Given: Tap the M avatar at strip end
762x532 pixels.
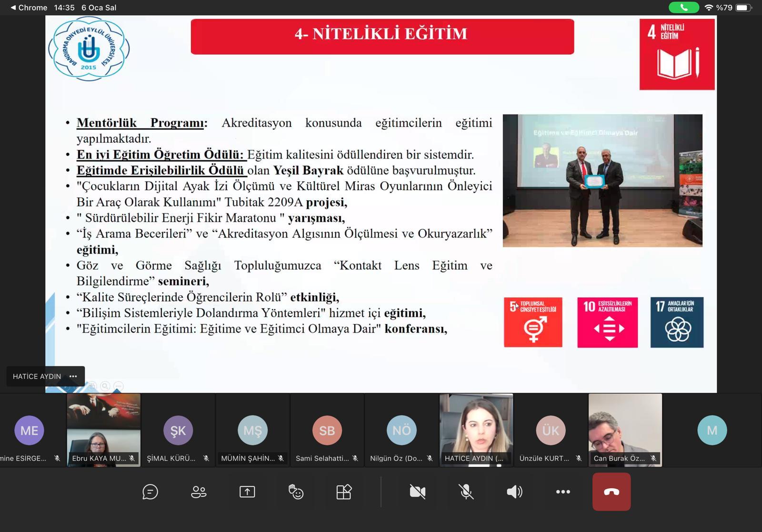Looking at the screenshot, I should (712, 430).
